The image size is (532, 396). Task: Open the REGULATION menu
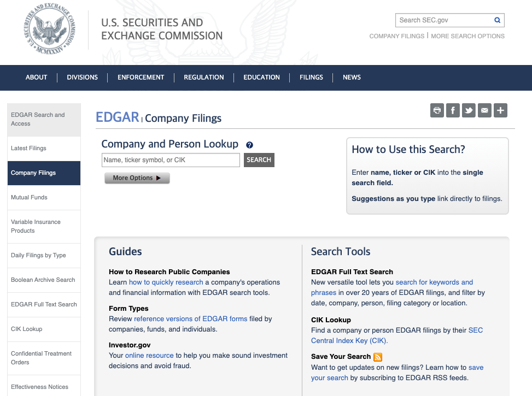204,78
